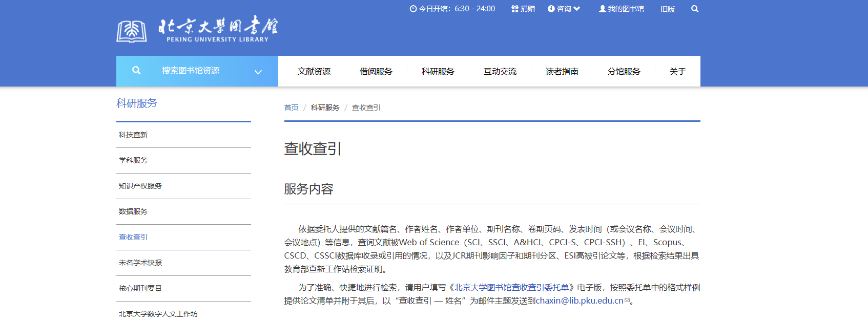Open the 借阅服务 menu
868x322 pixels.
click(x=376, y=71)
